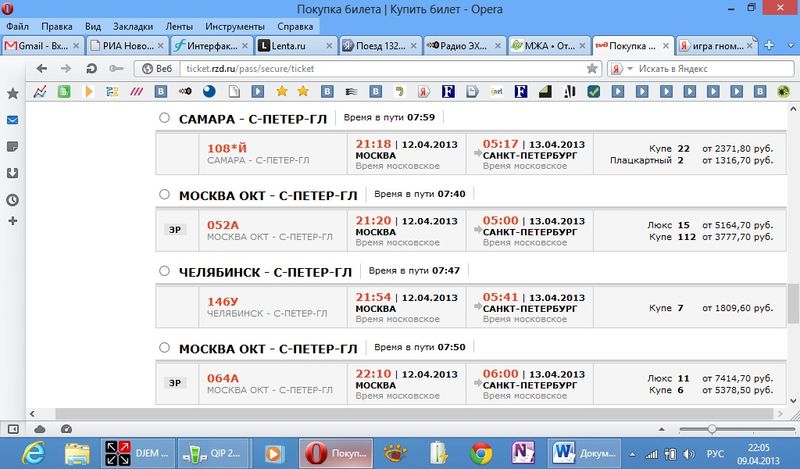Choose the 21:20 МОСКВА ОКТ train radio button
This screenshot has height=469, width=800.
pyautogui.click(x=165, y=194)
